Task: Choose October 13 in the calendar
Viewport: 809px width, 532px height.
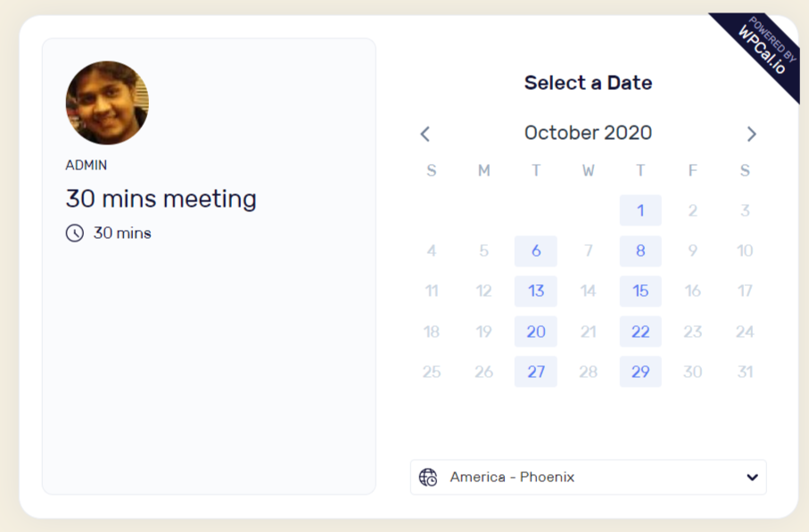Action: click(x=535, y=291)
